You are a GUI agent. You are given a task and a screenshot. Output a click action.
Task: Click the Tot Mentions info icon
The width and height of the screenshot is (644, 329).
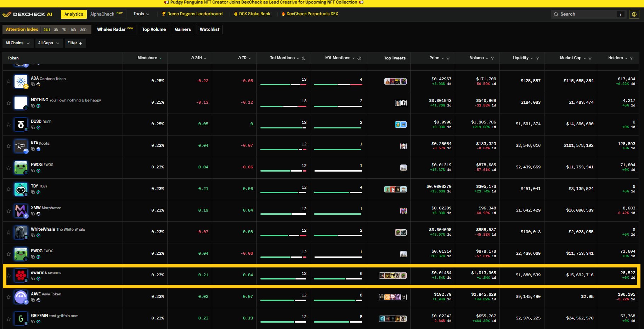[304, 58]
